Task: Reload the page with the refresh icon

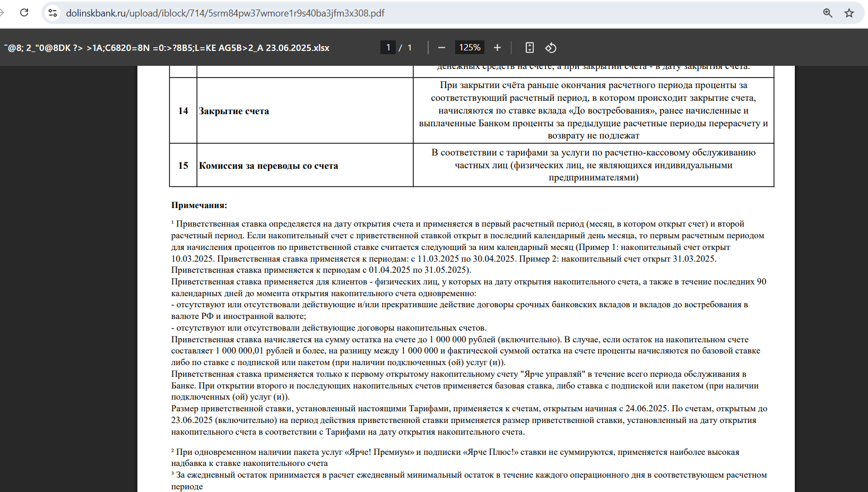Action: [x=24, y=13]
